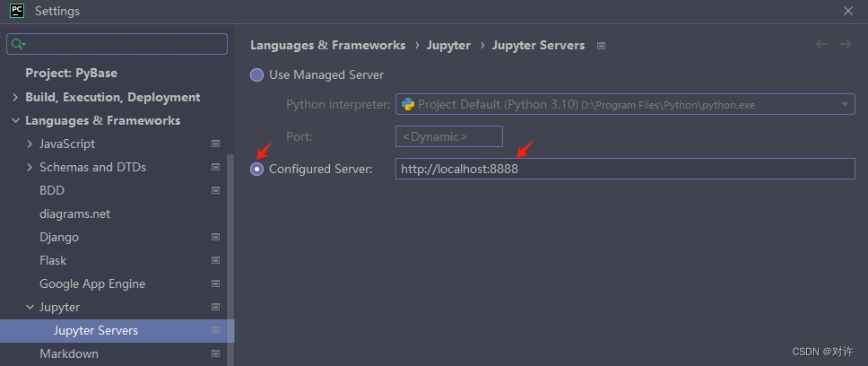Click project-level icon beside Jupyter Servers row
Image resolution: width=868 pixels, height=366 pixels.
click(215, 330)
